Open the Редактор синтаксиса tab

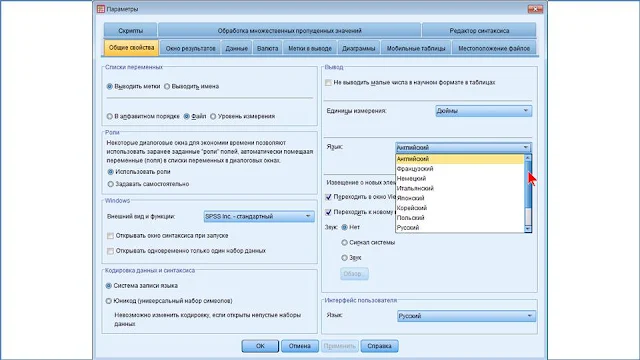479,31
